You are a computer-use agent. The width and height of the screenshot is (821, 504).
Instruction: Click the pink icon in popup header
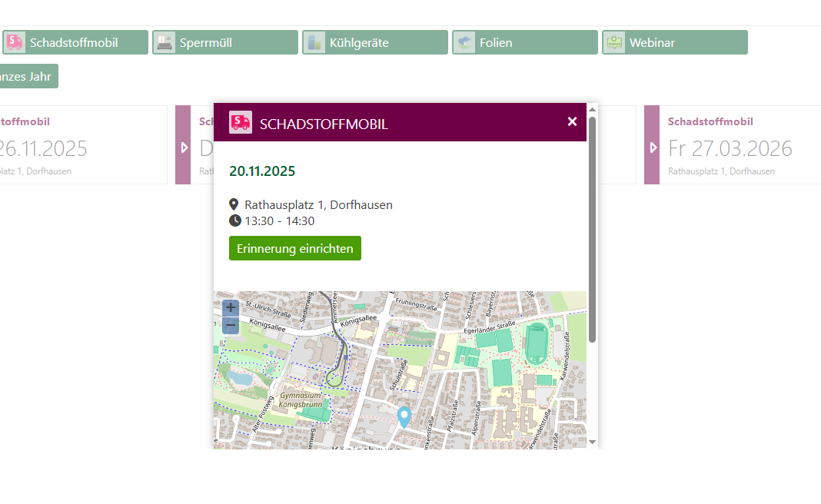(241, 122)
